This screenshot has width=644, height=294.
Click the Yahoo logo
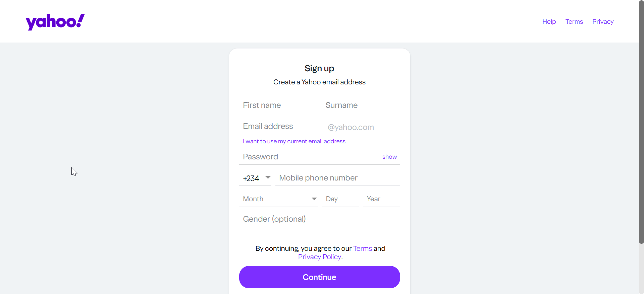(55, 22)
